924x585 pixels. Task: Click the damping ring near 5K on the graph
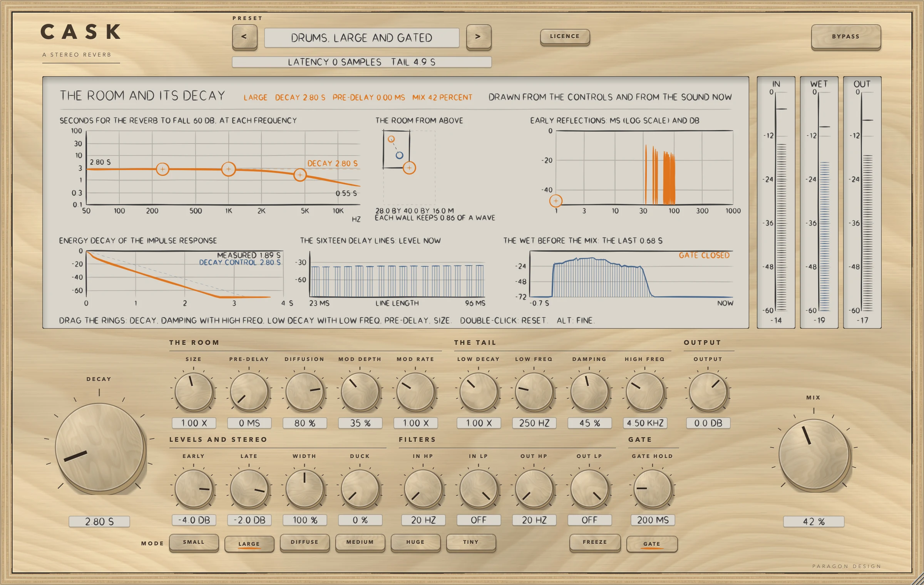tap(300, 175)
